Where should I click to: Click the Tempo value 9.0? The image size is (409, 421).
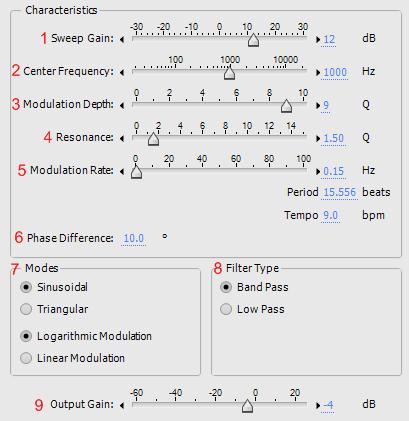(x=330, y=215)
